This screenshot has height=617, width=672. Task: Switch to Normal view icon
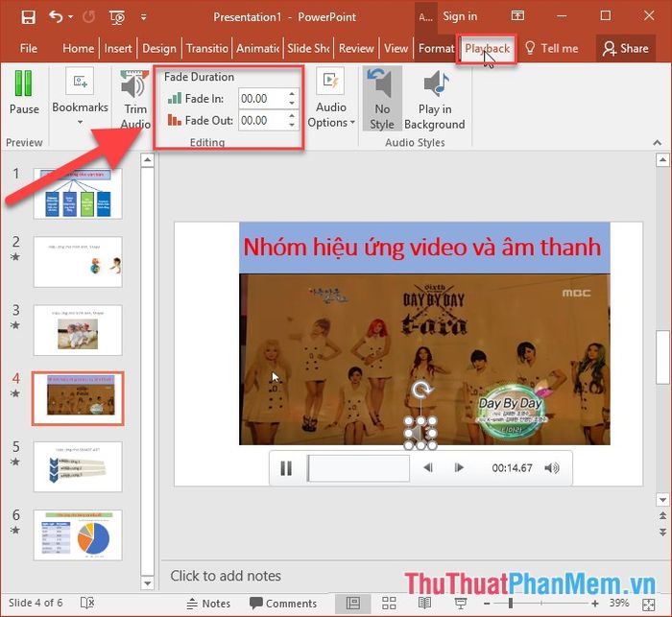353,604
